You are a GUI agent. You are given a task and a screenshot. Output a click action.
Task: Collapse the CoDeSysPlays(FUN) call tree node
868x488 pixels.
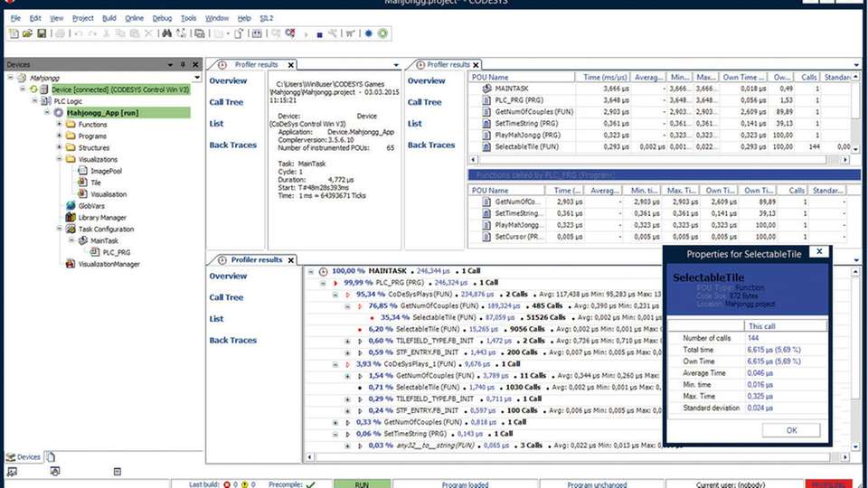tap(335, 295)
